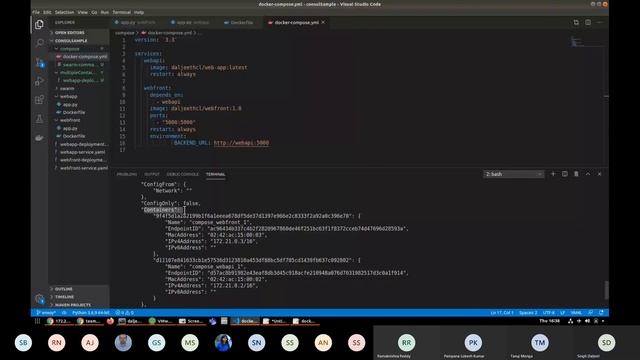Open the Teams icon in taskbar
The height and width of the screenshot is (360, 640).
coord(213,321)
